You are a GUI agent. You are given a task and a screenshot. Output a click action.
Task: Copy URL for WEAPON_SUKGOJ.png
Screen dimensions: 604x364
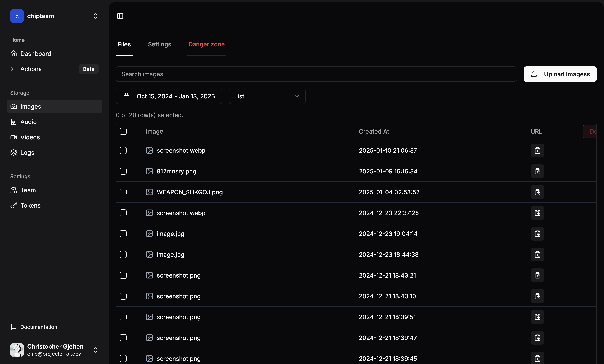537,192
